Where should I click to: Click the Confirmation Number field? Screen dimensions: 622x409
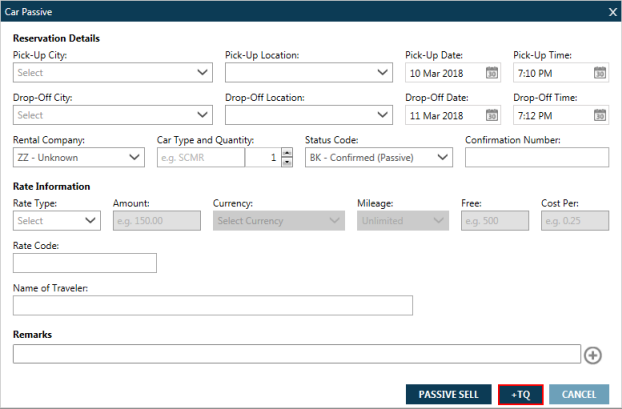click(537, 157)
